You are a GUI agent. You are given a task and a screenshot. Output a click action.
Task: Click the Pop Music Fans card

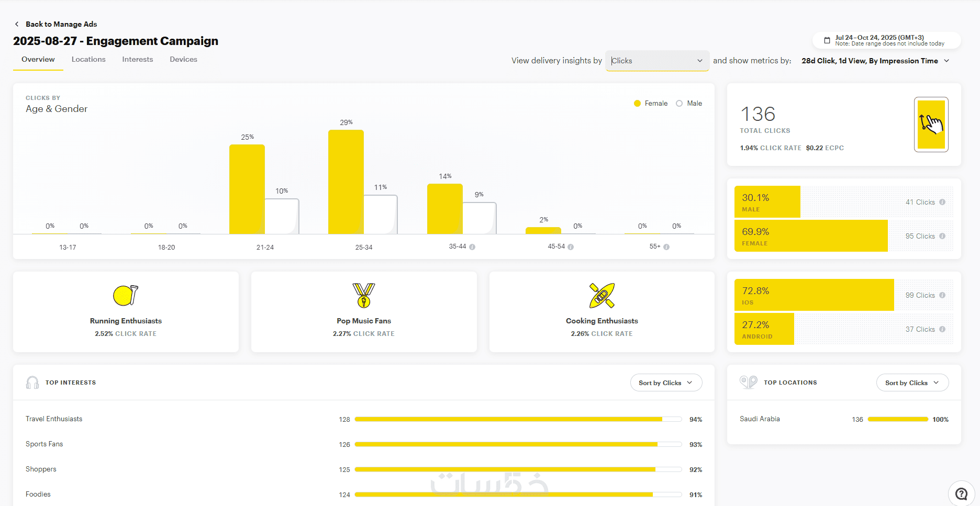[364, 312]
